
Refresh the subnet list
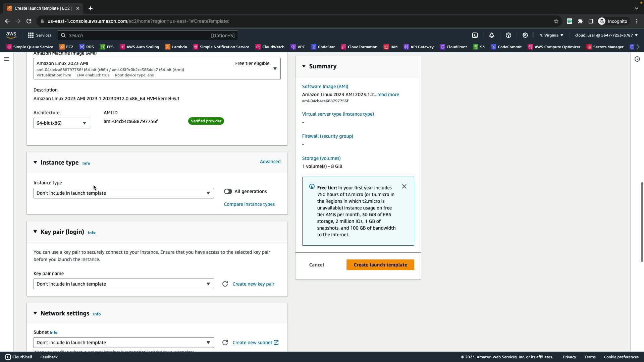coord(225,343)
